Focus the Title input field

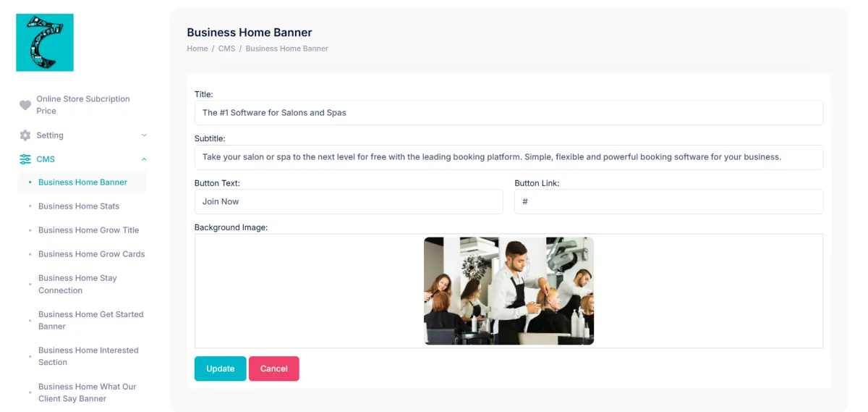[x=509, y=113]
